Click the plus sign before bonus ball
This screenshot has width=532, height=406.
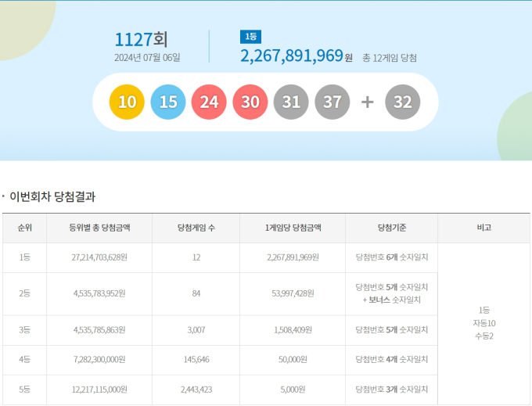tap(368, 102)
